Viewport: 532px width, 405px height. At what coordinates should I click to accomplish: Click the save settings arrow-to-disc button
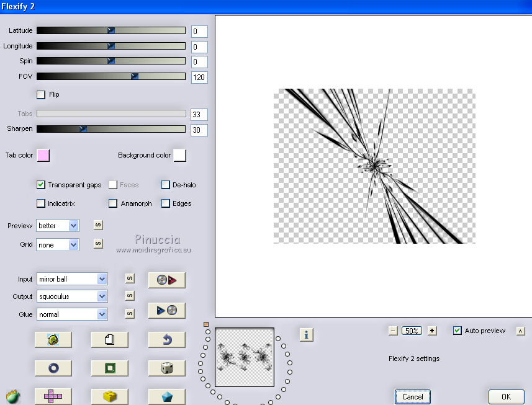pos(166,310)
